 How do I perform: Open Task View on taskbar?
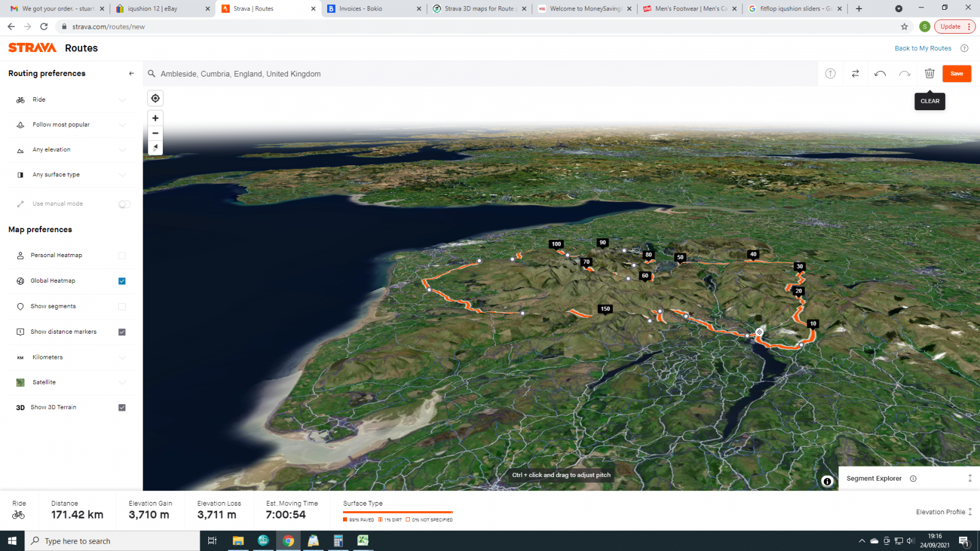212,541
